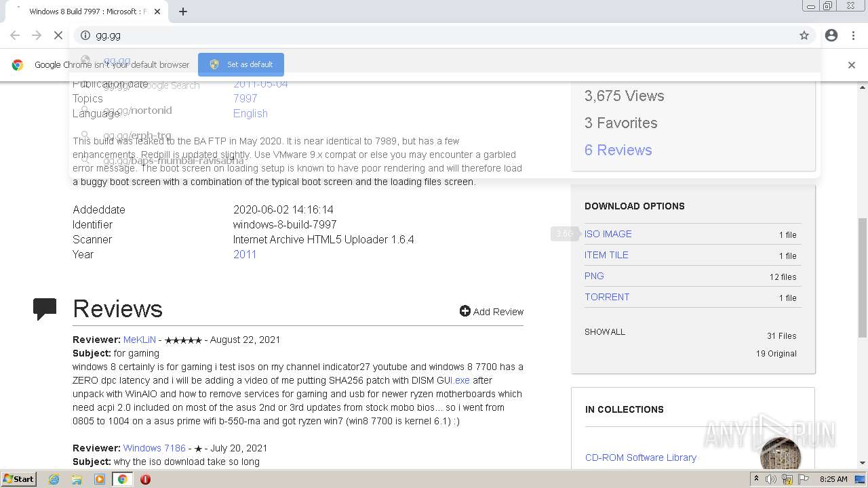Click the '31 Files' count text

[x=782, y=335]
